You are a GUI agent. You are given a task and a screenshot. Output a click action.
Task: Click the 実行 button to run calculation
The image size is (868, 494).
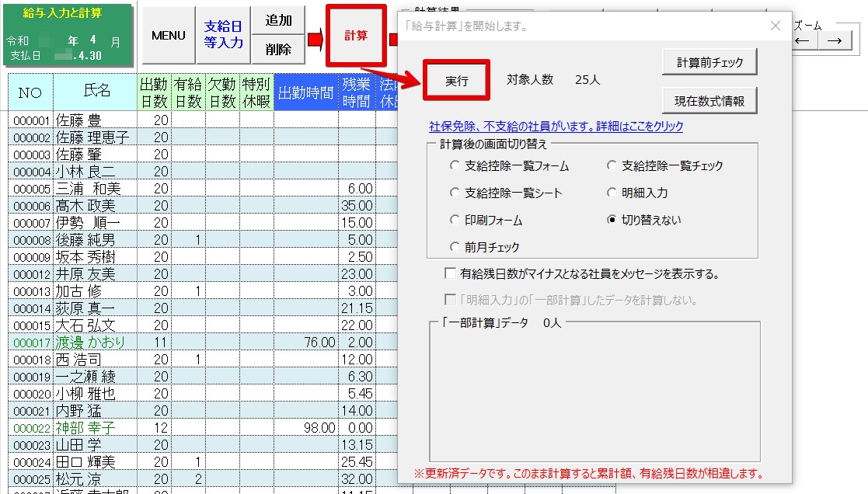pyautogui.click(x=457, y=81)
